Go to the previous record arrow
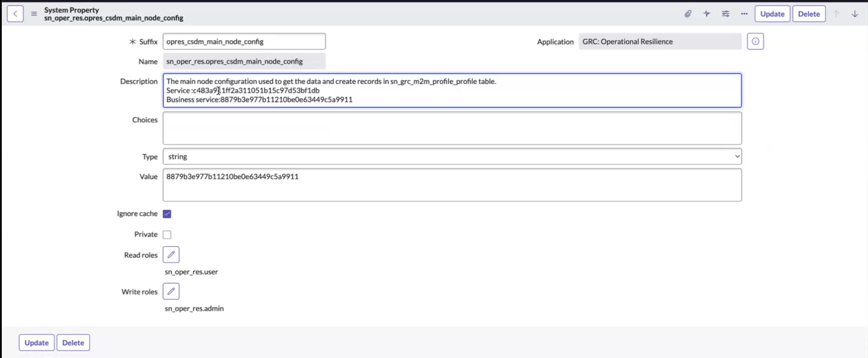 point(836,14)
